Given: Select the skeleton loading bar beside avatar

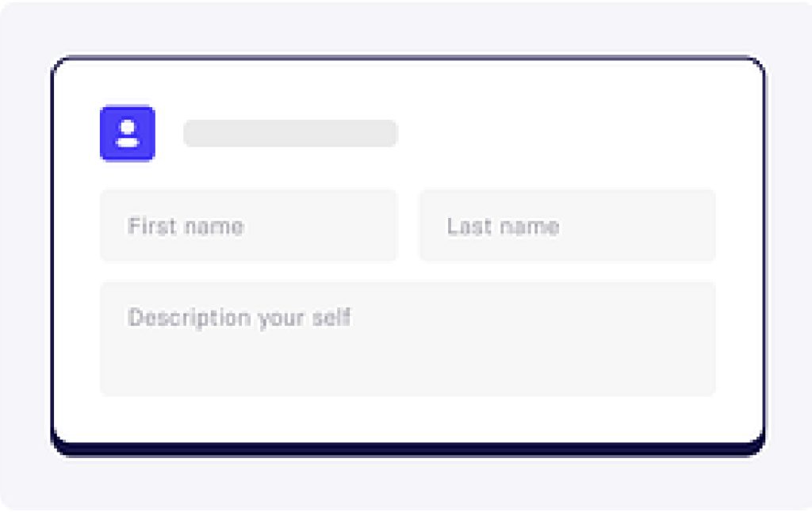Looking at the screenshot, I should (x=290, y=133).
